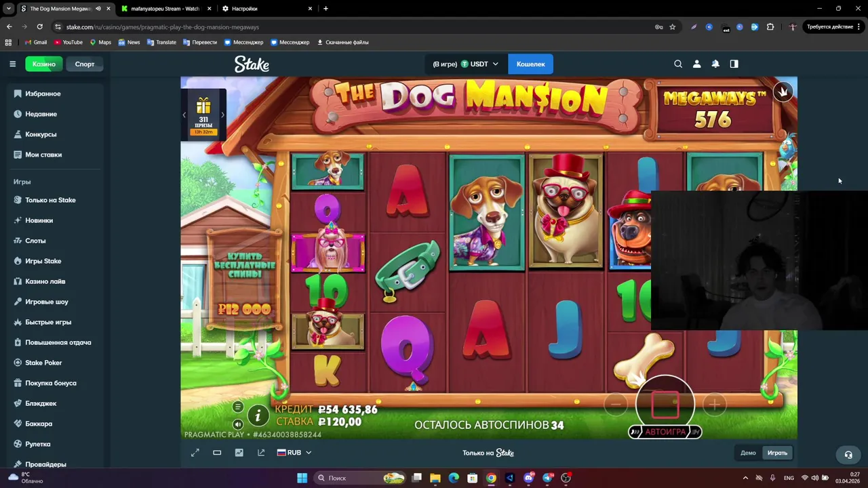Bookmark this page with the star icon
Viewport: 868px width, 488px height.
(672, 27)
